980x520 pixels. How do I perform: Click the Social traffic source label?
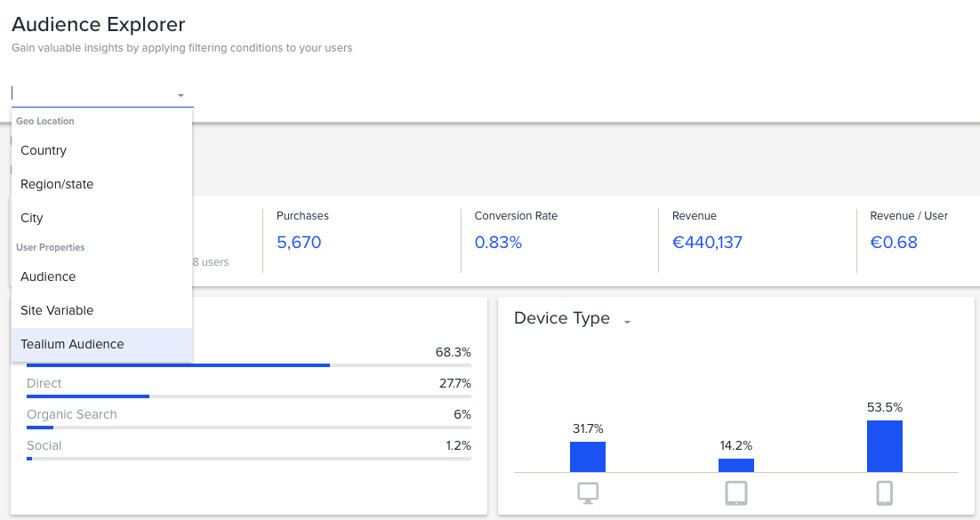(x=44, y=445)
